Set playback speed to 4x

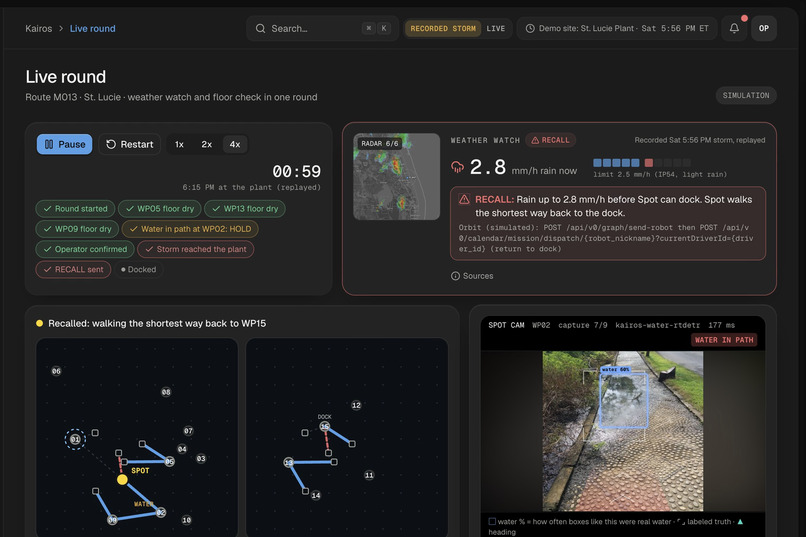tap(235, 144)
